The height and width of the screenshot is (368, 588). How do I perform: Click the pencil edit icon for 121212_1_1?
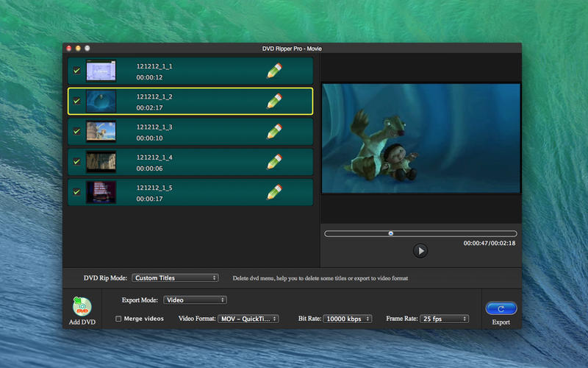tap(274, 71)
